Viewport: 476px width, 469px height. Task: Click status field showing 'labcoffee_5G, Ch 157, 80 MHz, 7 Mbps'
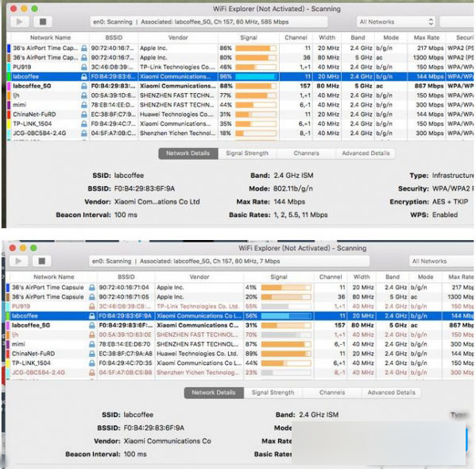229,262
